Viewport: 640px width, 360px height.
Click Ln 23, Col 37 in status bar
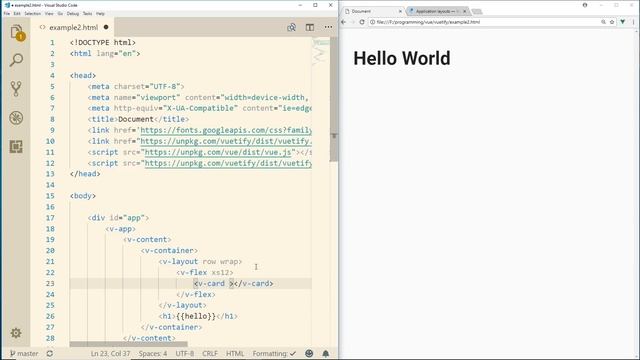click(x=110, y=353)
